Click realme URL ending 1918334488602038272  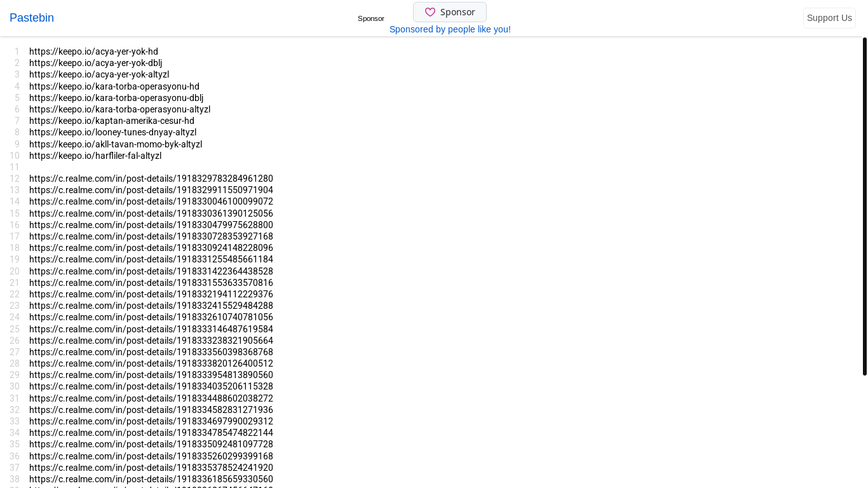(151, 398)
